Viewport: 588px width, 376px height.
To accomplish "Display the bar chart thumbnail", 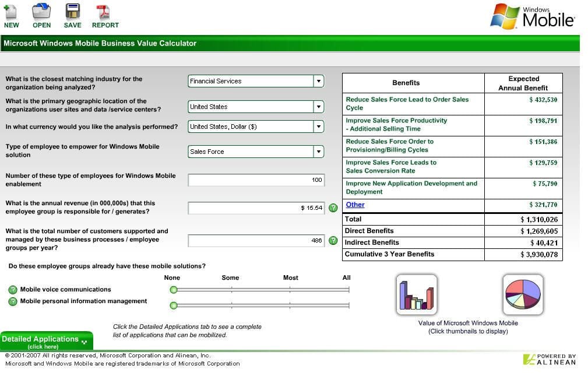I will 417,294.
